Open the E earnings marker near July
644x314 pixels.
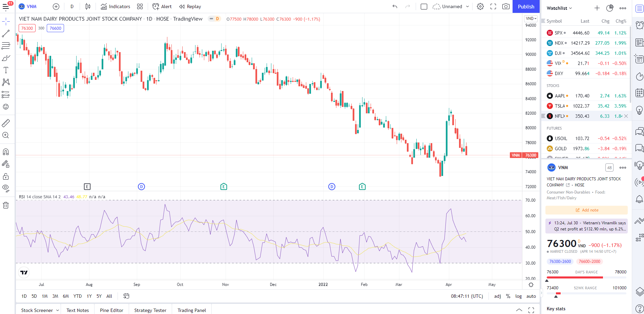(87, 186)
